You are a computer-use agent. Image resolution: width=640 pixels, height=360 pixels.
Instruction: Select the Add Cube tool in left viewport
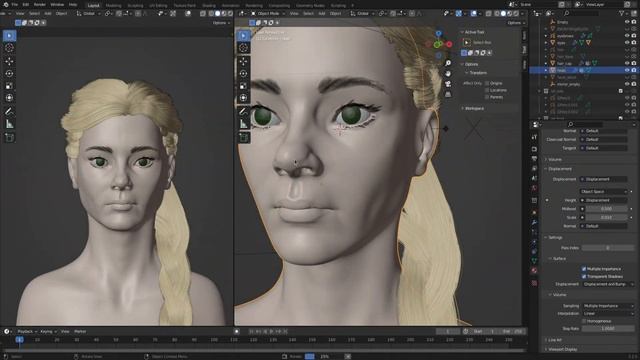9,138
